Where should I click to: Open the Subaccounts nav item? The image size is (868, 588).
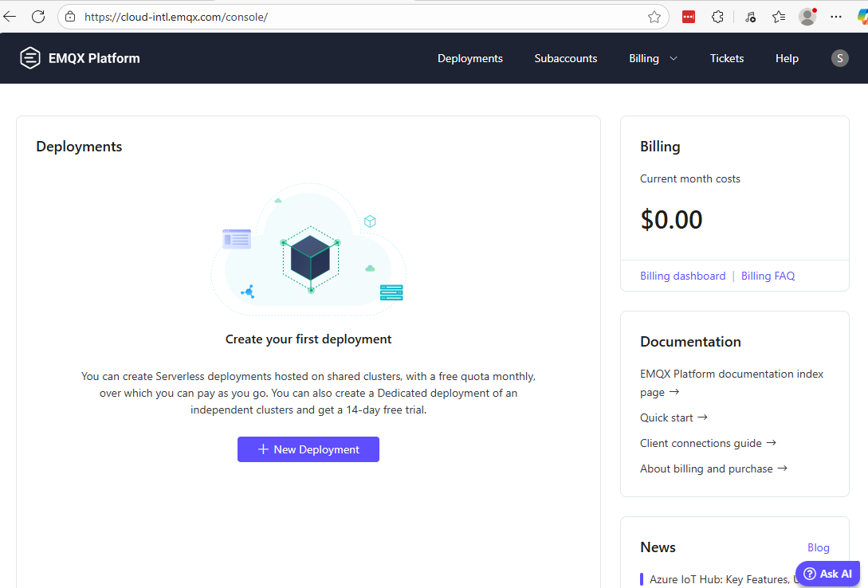pos(565,58)
